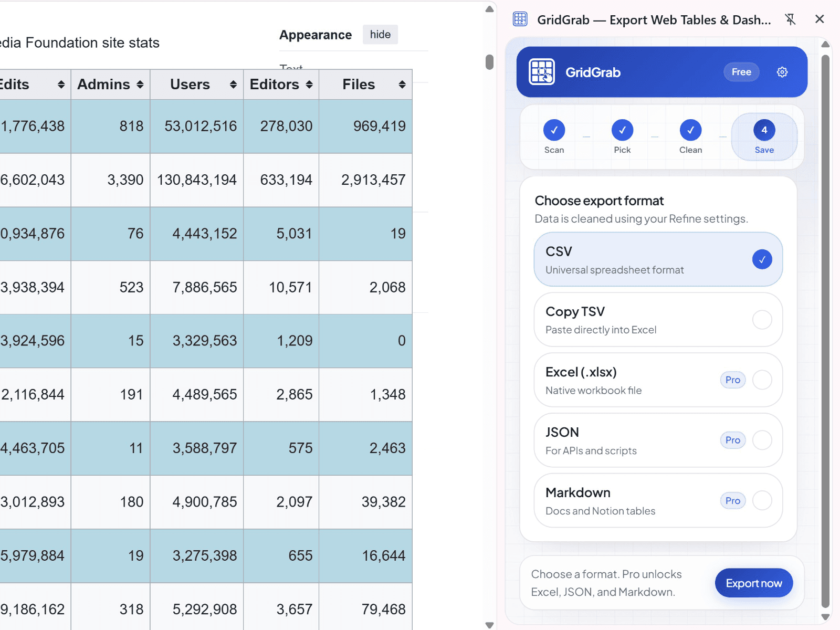Hide the Appearance sidebar
The width and height of the screenshot is (840, 630).
(x=380, y=35)
